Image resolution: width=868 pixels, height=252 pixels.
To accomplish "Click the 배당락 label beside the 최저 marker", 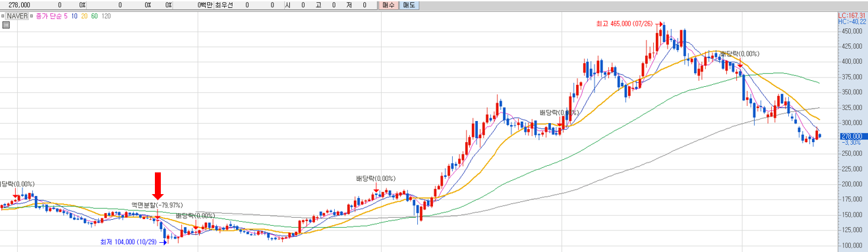I will pos(195,216).
